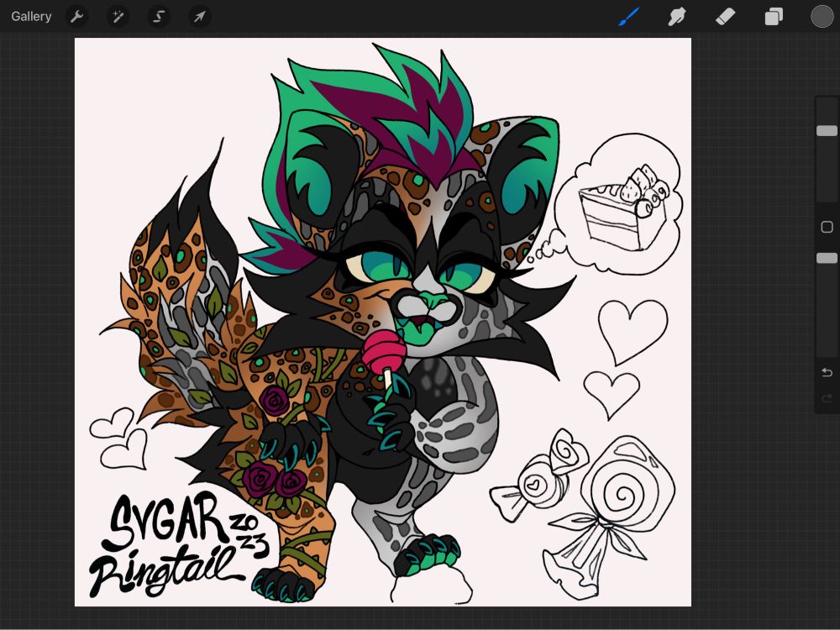The width and height of the screenshot is (840, 630).
Task: Activate the Transform arrow tool
Action: (x=199, y=17)
